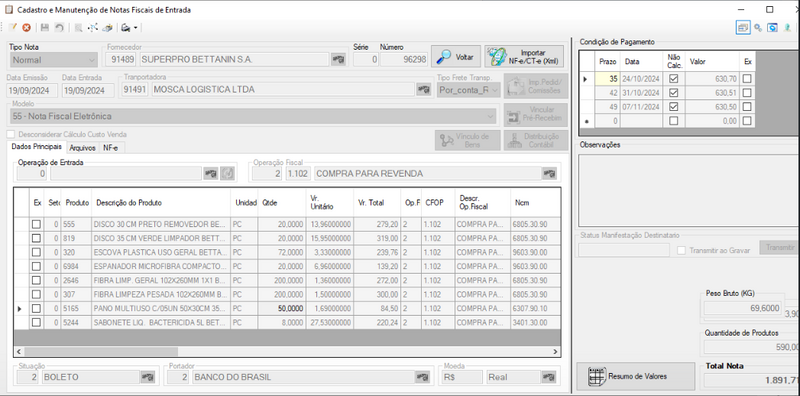Toggle Transmitir ao Gravar checkbox
The image size is (800, 396).
click(681, 251)
